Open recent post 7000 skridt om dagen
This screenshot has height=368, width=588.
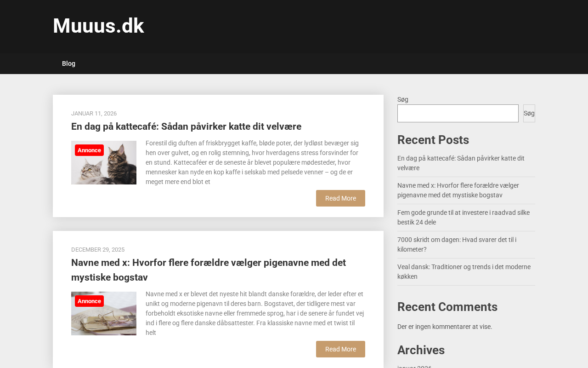(457, 244)
